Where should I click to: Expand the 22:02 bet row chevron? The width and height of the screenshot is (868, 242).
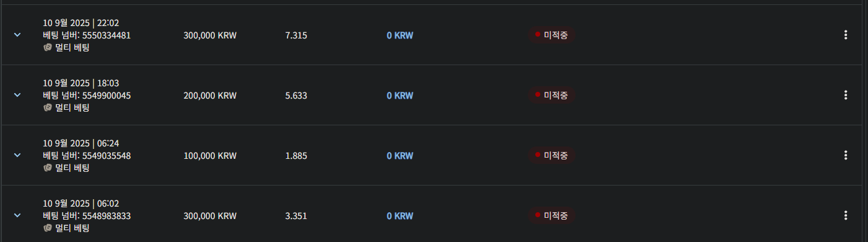coord(17,35)
